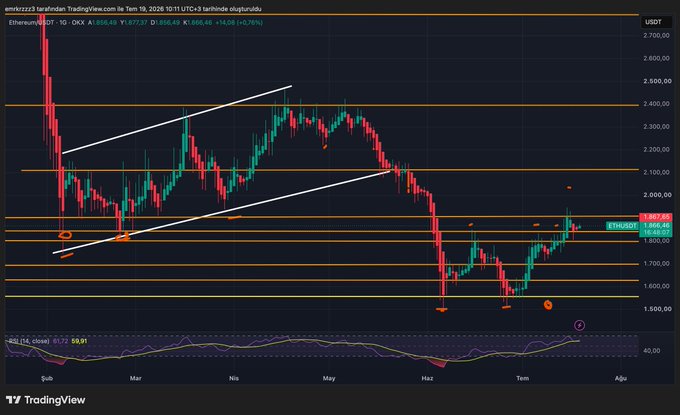Screen dimensions: 680x415
Task: Click the 2.700,00 price axis label
Action: pyautogui.click(x=657, y=36)
